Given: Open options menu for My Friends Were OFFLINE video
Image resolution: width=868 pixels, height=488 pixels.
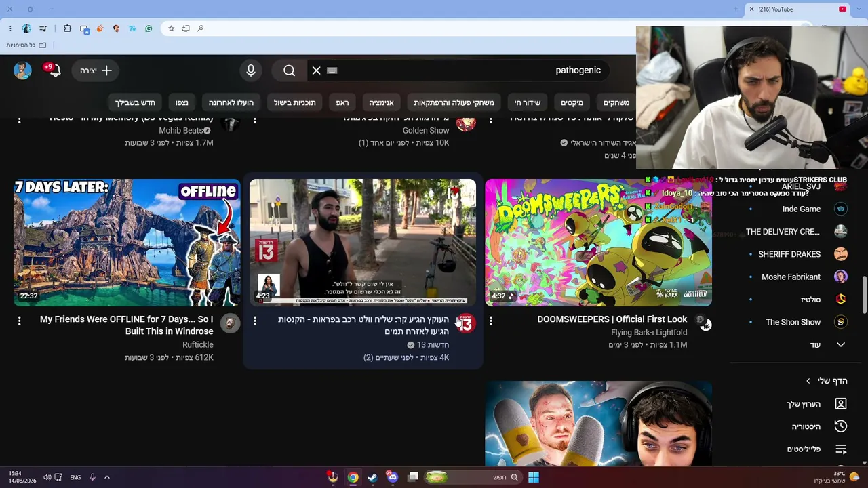Looking at the screenshot, I should click(x=19, y=321).
